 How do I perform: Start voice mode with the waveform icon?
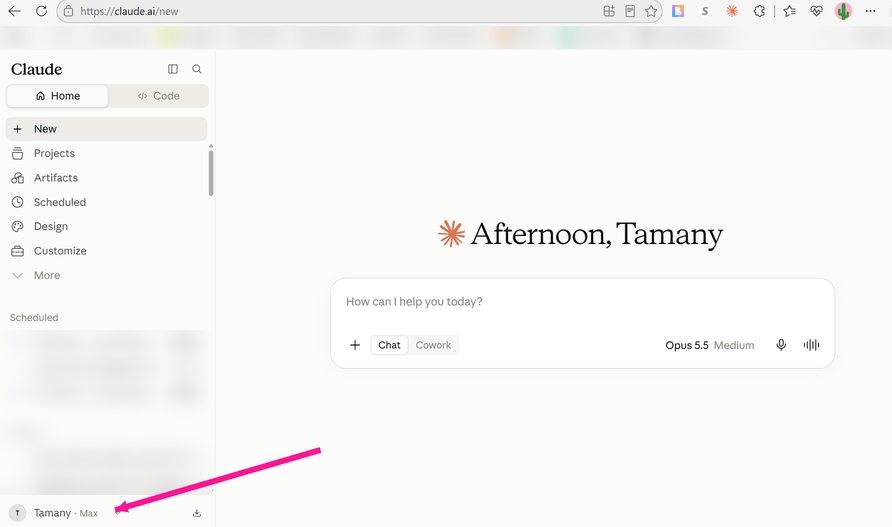click(811, 345)
